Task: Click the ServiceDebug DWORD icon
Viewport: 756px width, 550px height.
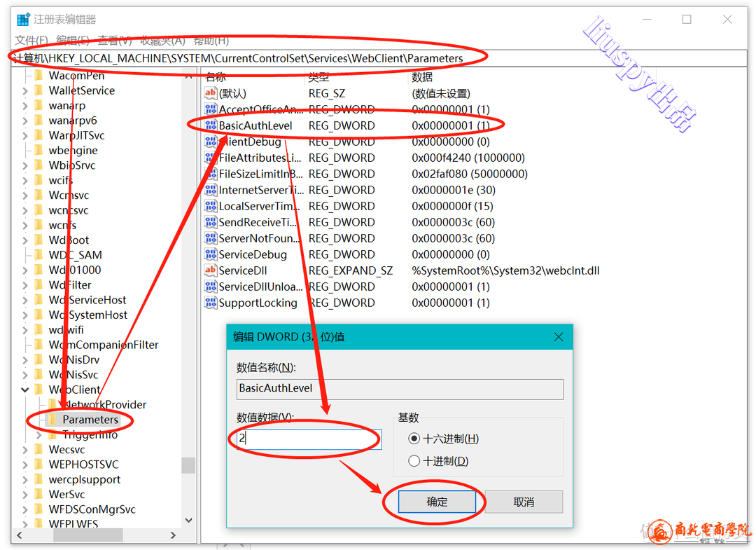Action: (x=210, y=254)
